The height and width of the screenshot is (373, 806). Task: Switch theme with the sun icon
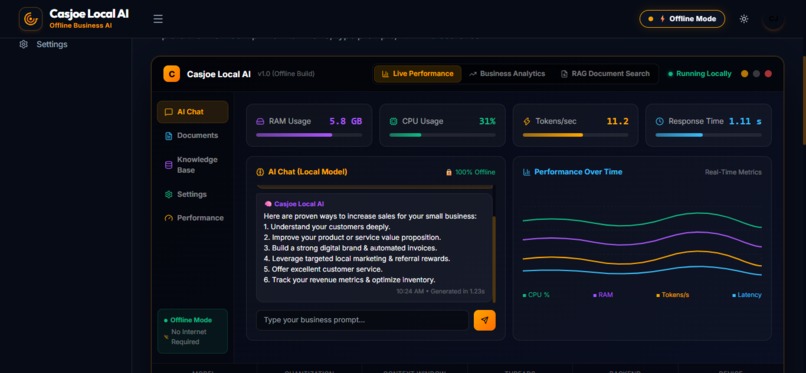tap(744, 19)
